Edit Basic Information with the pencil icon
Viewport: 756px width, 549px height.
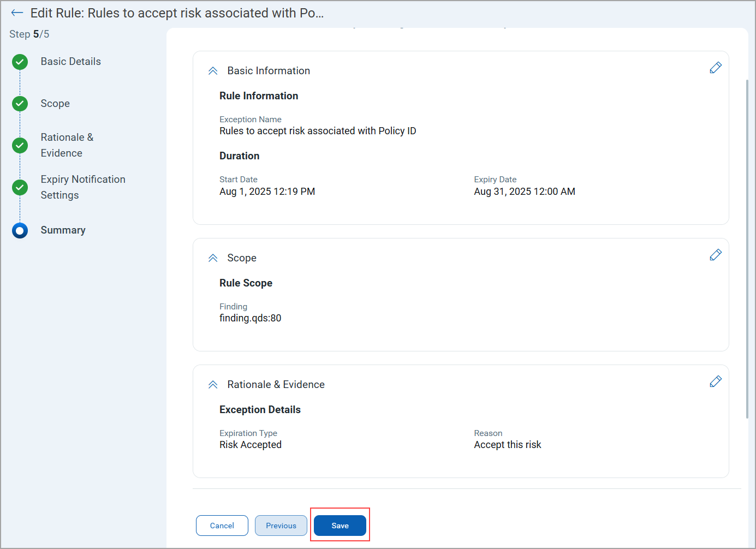(x=715, y=68)
